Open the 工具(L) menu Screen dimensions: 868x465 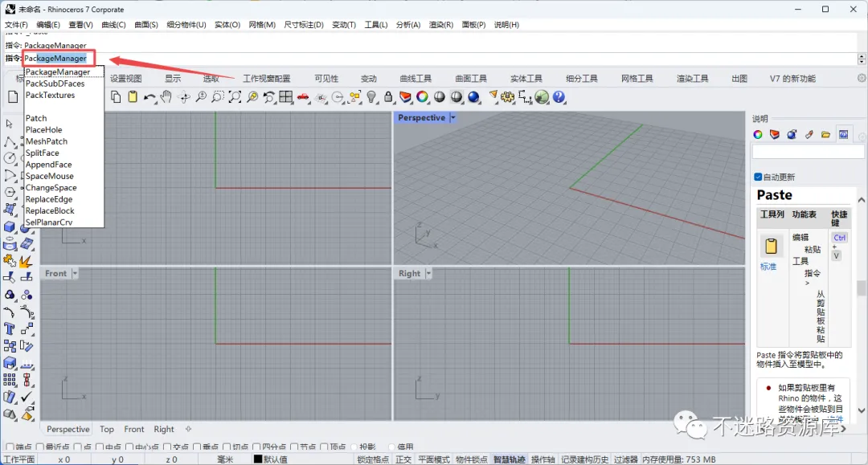pos(376,25)
